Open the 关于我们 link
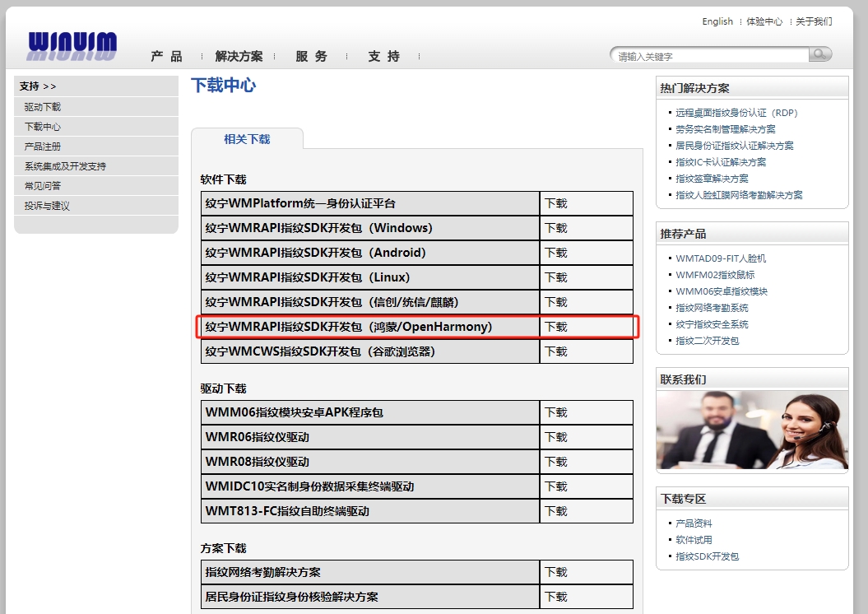Viewport: 868px width, 614px height. tap(814, 21)
